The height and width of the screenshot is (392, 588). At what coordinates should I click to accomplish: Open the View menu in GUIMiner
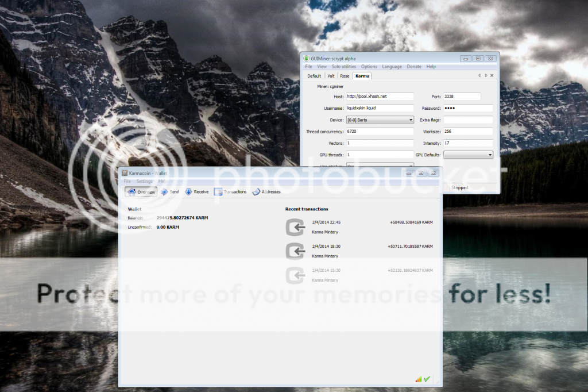tap(322, 67)
